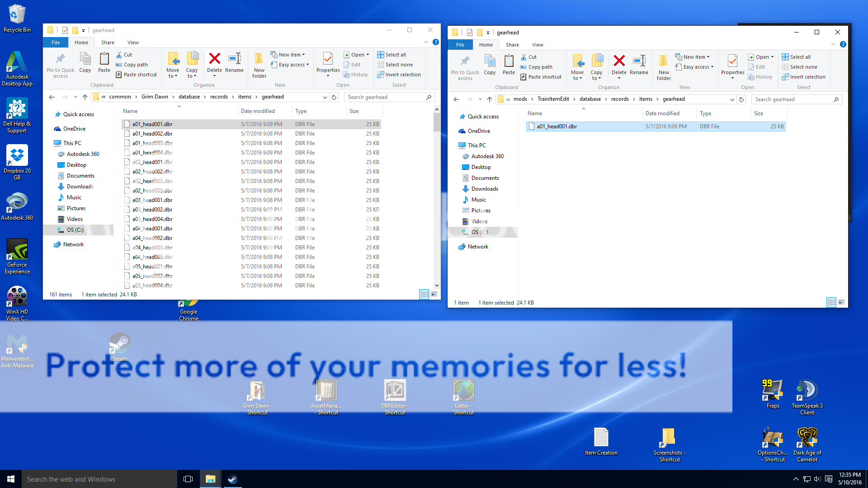Collapse the right window ribbon
868x488 pixels.
833,44
